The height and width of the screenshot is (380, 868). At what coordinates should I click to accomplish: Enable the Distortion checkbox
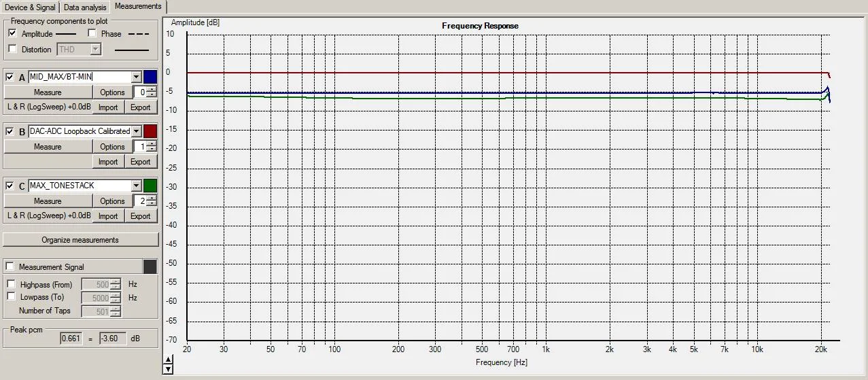tap(12, 49)
